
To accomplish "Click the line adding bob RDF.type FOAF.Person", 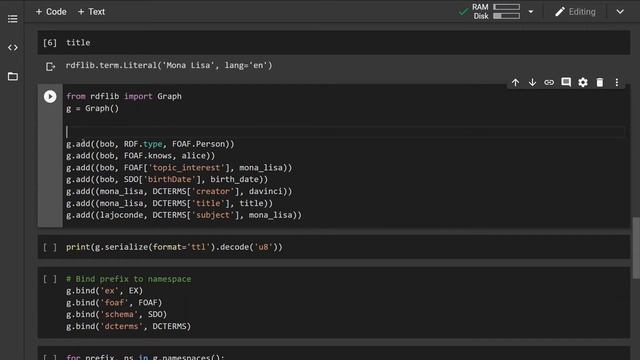I will [150, 144].
